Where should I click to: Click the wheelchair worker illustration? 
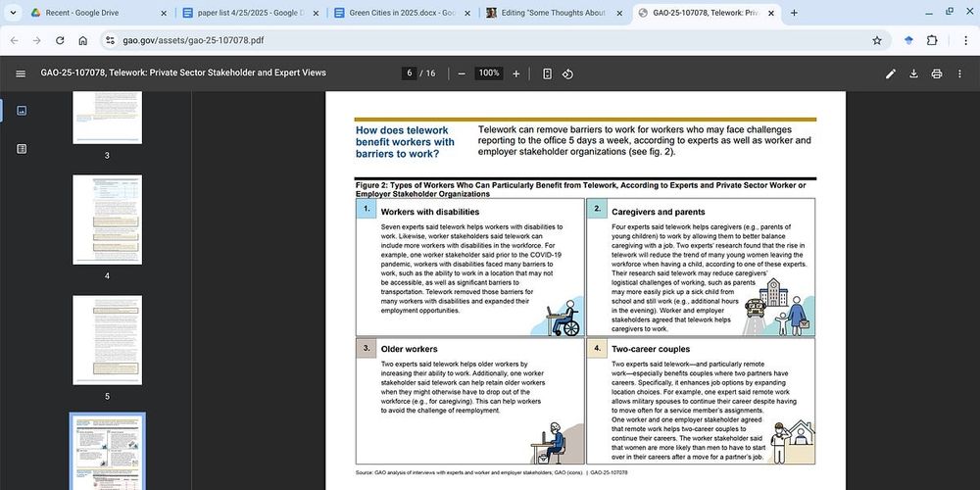click(557, 318)
